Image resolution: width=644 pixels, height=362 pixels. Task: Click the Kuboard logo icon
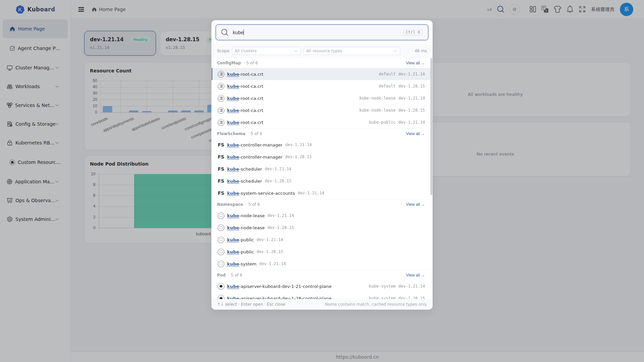click(20, 9)
